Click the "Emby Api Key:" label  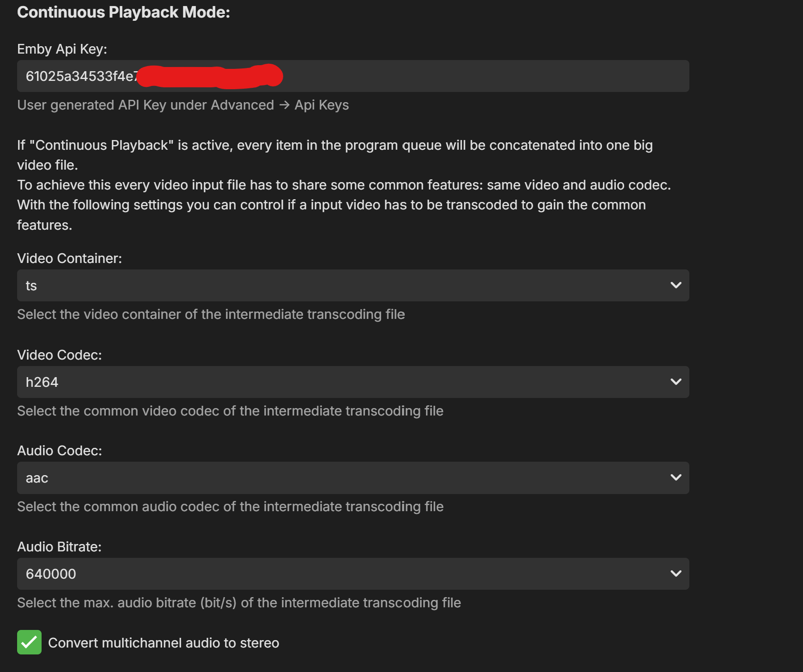(x=62, y=49)
